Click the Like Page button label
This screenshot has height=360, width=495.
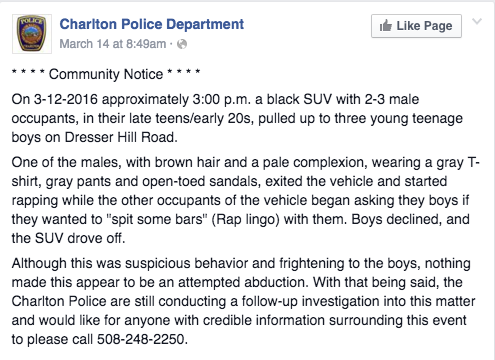(x=424, y=26)
